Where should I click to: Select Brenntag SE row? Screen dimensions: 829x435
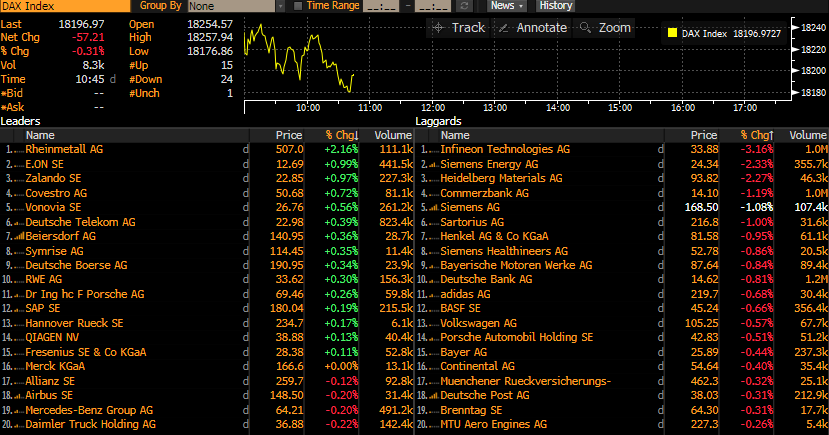click(x=622, y=410)
